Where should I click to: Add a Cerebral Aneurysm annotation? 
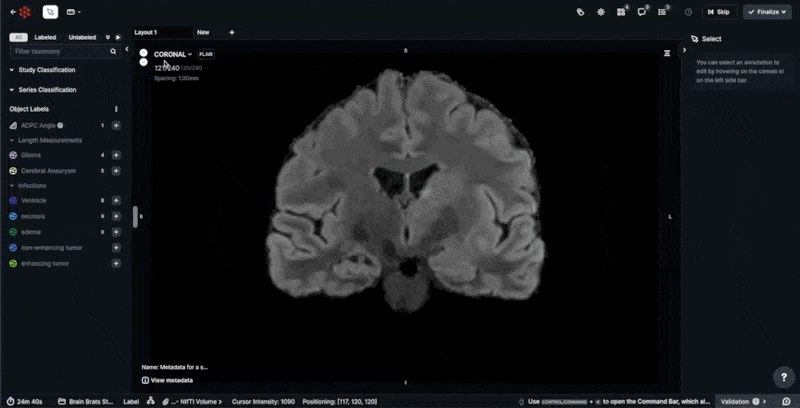pos(116,171)
